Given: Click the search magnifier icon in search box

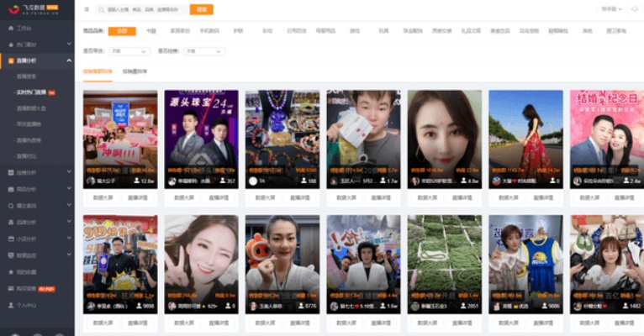Looking at the screenshot, I should pyautogui.click(x=102, y=9).
